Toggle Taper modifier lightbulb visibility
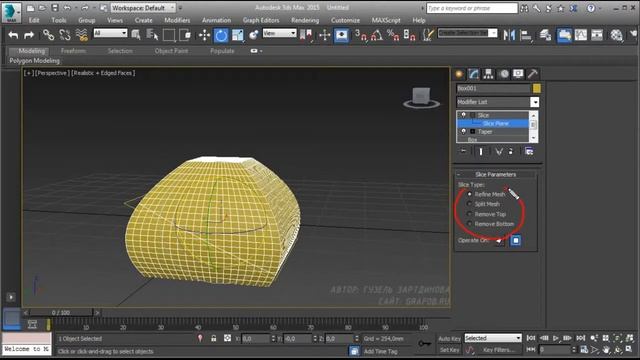The width and height of the screenshot is (640, 360). point(463,131)
